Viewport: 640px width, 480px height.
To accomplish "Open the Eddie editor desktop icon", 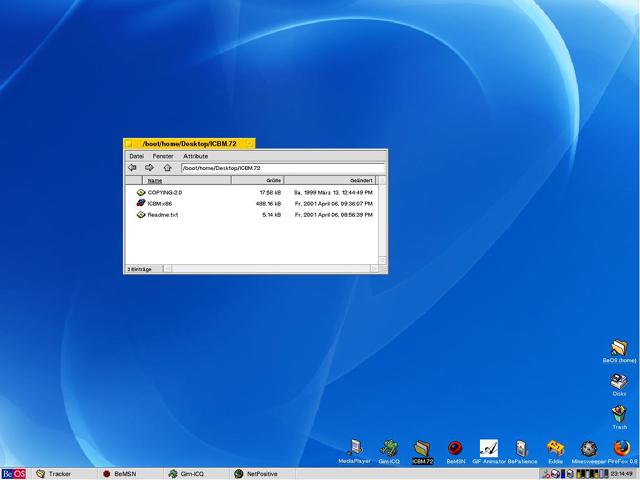I will tap(556, 448).
